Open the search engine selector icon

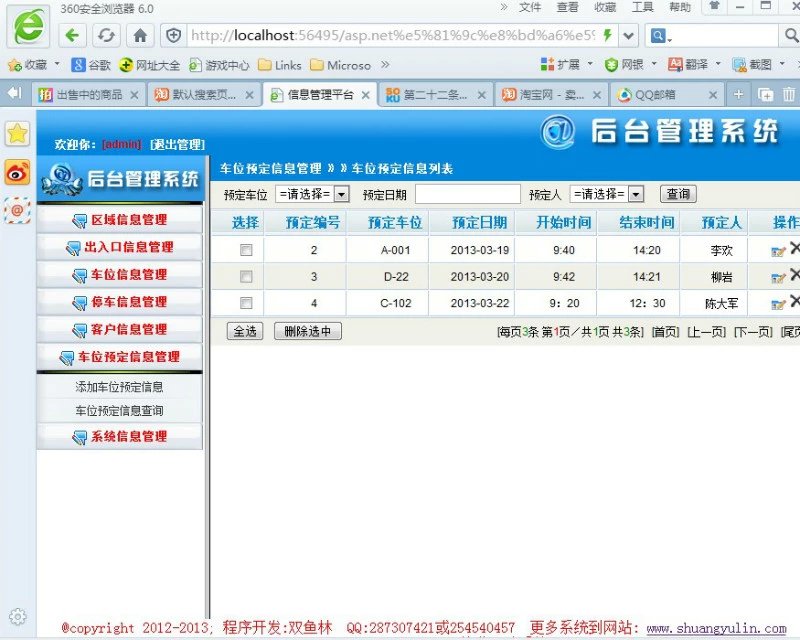(x=661, y=36)
